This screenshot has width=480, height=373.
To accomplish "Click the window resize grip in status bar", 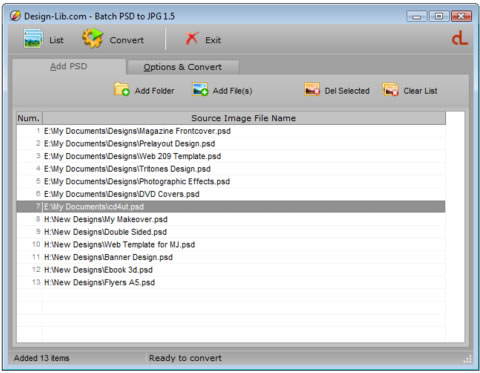I will point(468,359).
